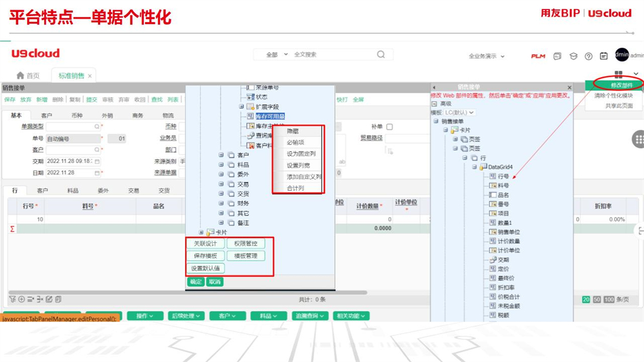Open the calendar task icon in header
Image resolution: width=644 pixels, height=362 pixels.
603,56
